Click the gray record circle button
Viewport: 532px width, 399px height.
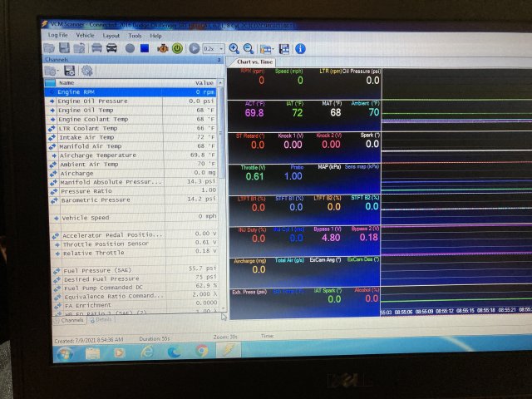coord(130,49)
